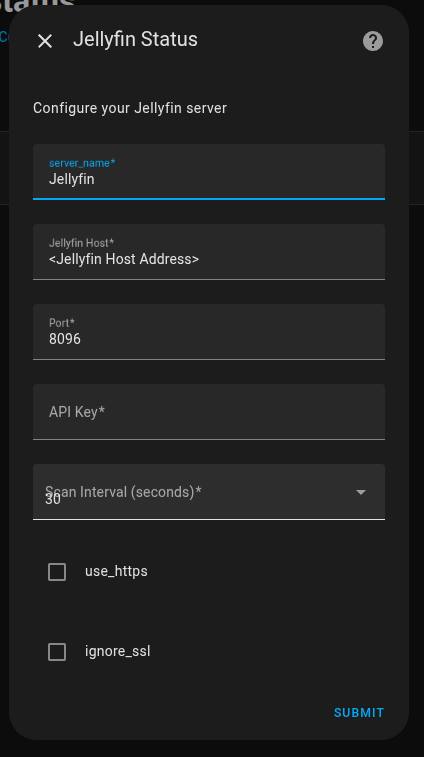Click the use_https label text
The height and width of the screenshot is (757, 424).
point(116,572)
